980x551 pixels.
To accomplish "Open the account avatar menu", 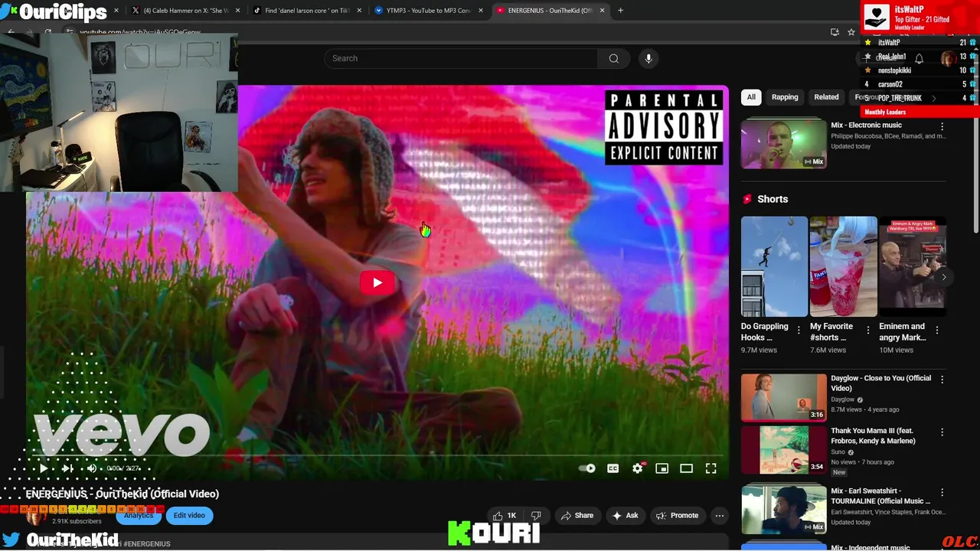I will click(x=948, y=58).
